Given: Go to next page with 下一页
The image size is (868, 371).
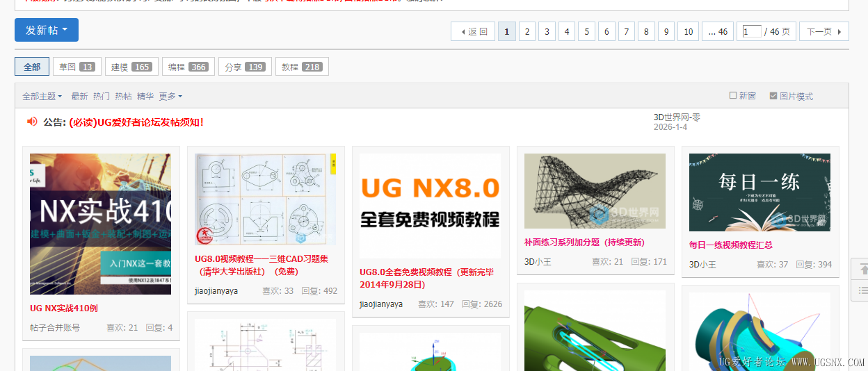Looking at the screenshot, I should tap(824, 31).
